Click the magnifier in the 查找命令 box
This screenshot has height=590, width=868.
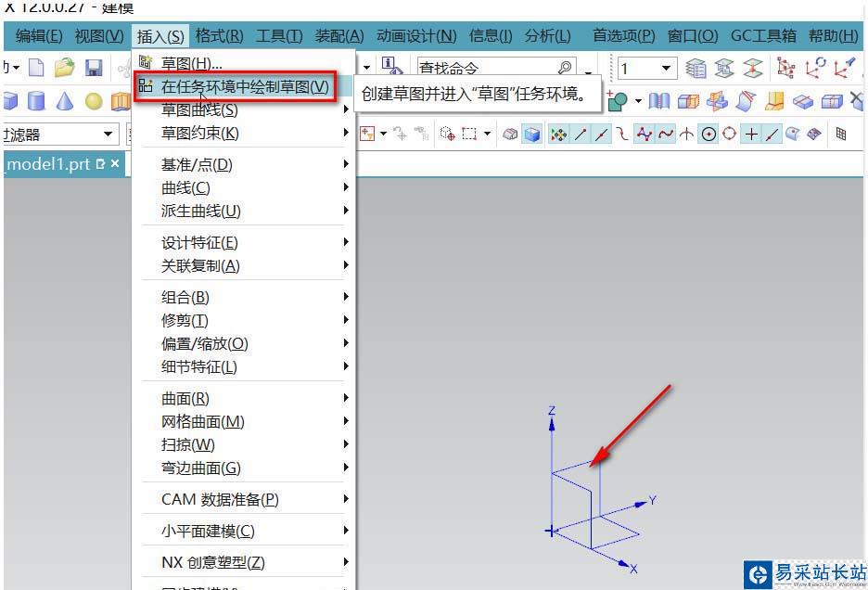pos(565,68)
